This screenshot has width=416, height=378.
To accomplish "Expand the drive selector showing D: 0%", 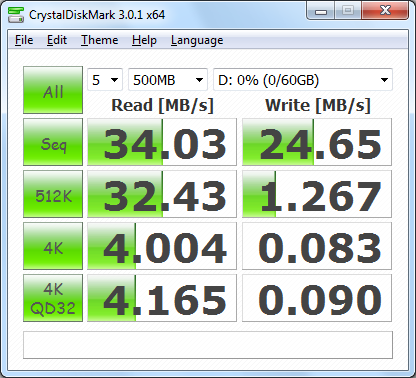I will [x=303, y=80].
